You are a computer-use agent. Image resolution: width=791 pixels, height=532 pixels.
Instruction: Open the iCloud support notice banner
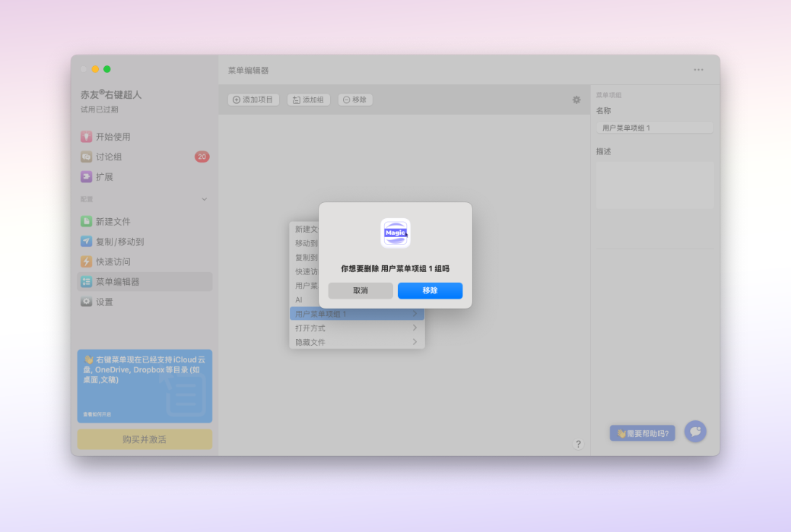click(145, 386)
